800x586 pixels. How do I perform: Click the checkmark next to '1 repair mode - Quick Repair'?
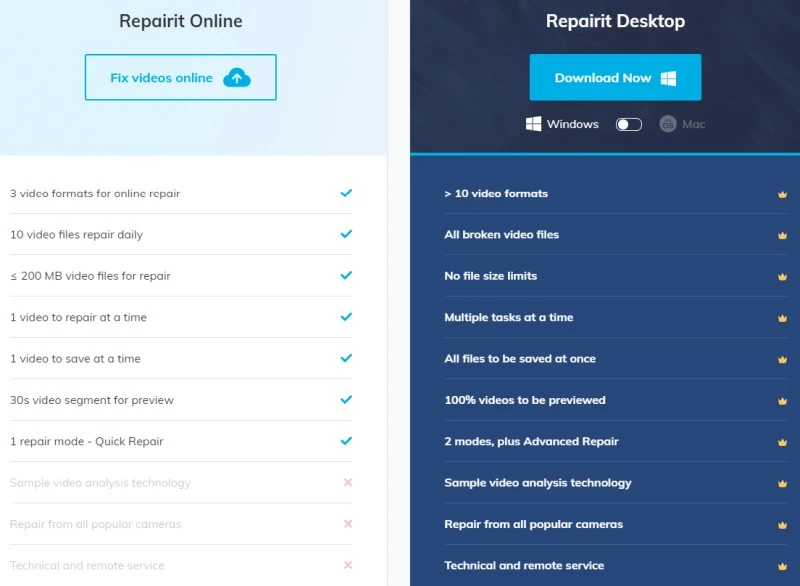345,440
